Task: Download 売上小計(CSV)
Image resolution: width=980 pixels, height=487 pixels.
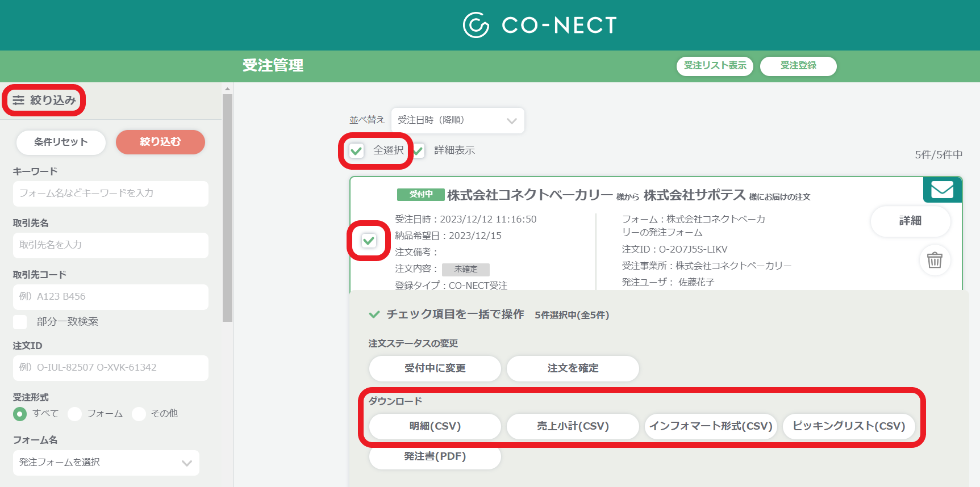Action: point(573,426)
